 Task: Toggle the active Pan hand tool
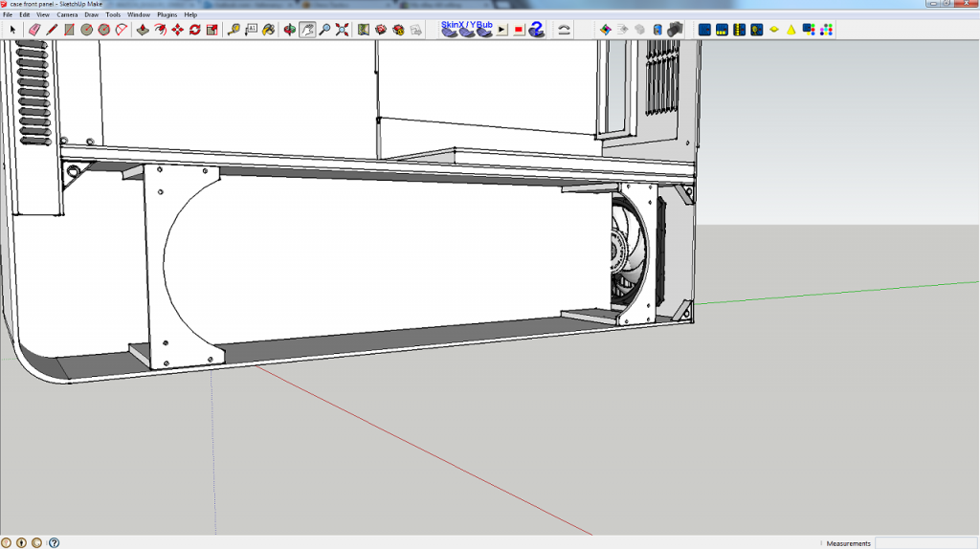307,30
